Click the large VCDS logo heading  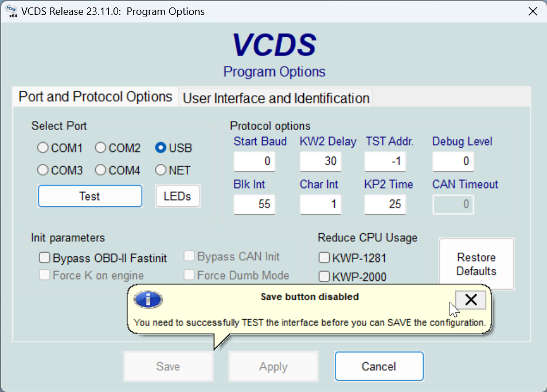pos(274,45)
